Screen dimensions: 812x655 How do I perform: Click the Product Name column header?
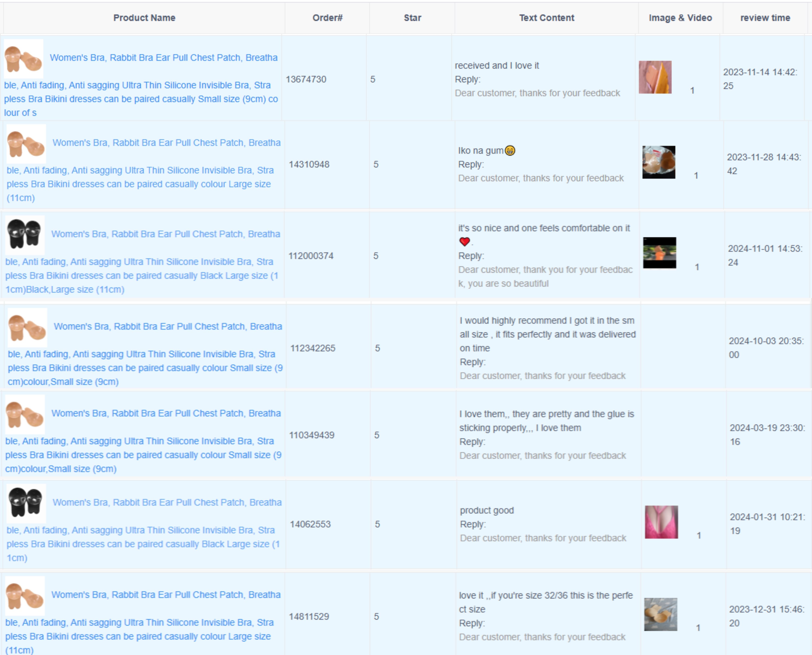click(144, 18)
